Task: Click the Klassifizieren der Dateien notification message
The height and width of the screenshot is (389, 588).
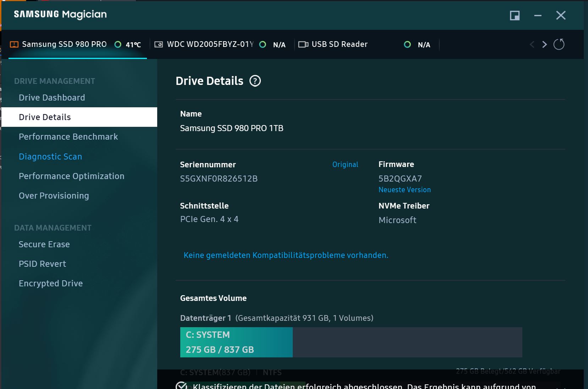Action: (x=364, y=386)
